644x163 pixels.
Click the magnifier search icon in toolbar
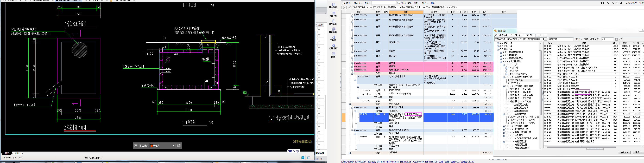399,3
